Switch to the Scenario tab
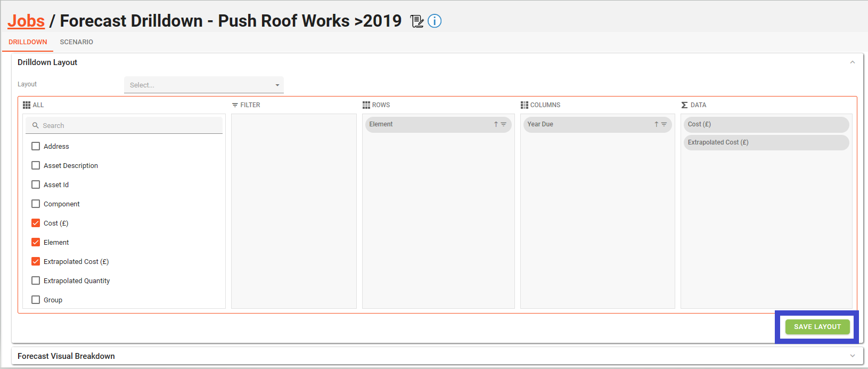Viewport: 868px width, 369px height. (76, 42)
